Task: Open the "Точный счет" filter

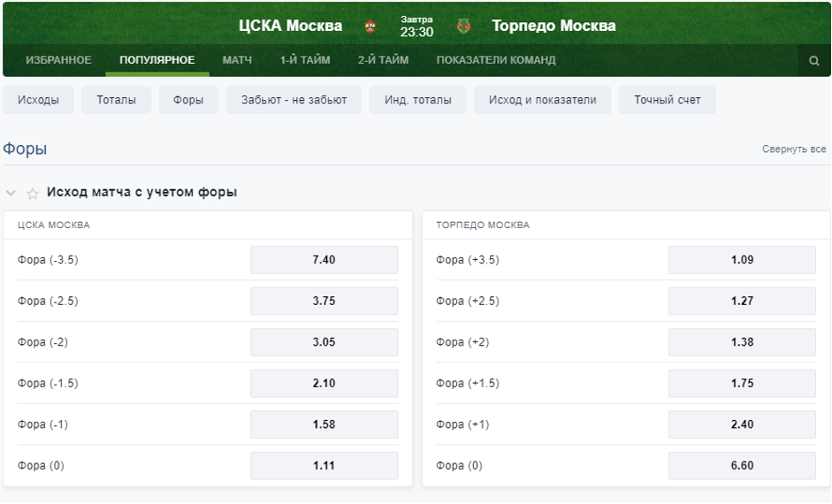Action: 667,100
